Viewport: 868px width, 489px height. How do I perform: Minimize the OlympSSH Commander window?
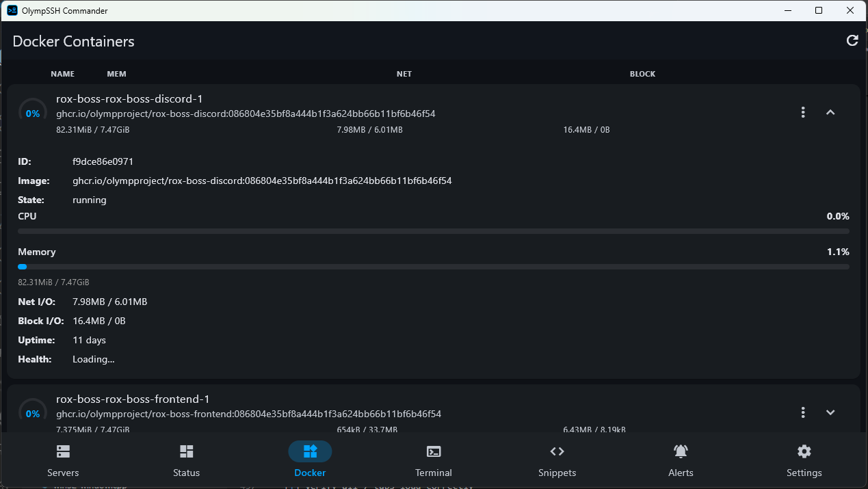pos(787,10)
